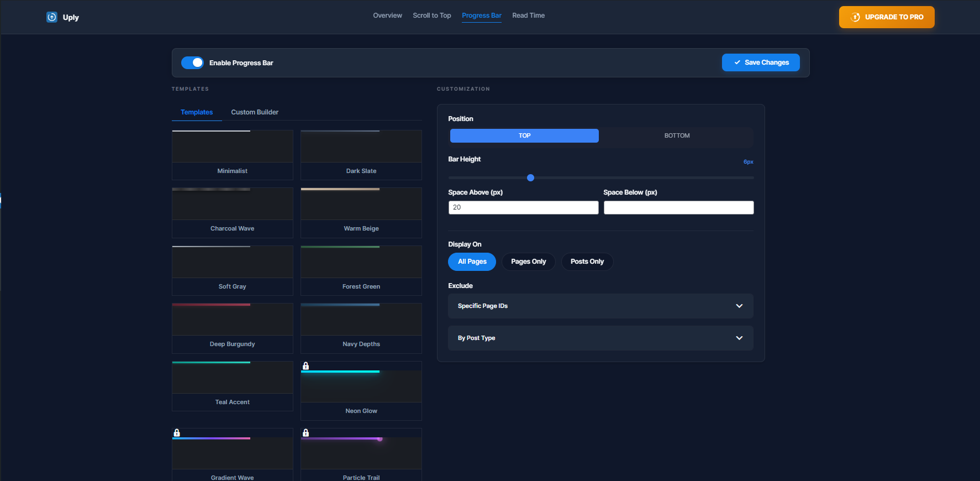Screen dimensions: 980x481
Task: Click the checkmark icon in Save Changes
Action: coord(737,62)
